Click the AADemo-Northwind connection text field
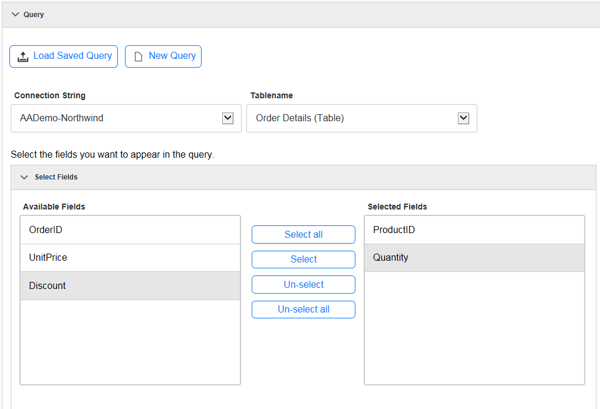600x409 pixels. tap(115, 118)
